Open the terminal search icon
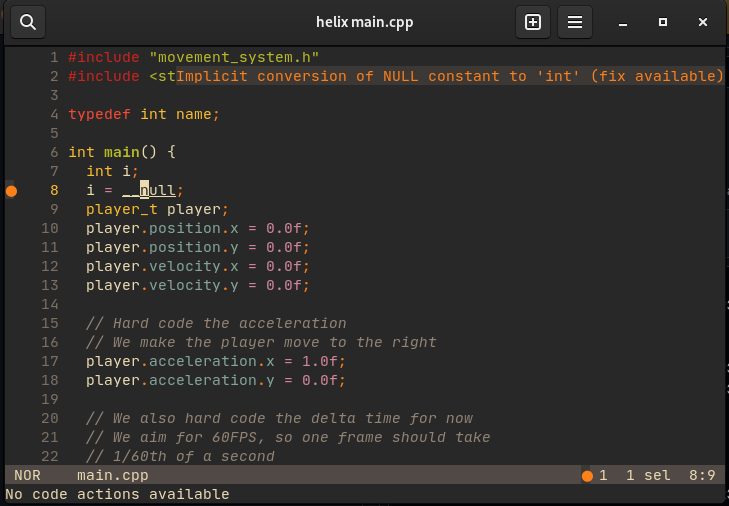Image resolution: width=729 pixels, height=506 pixels. pos(28,22)
